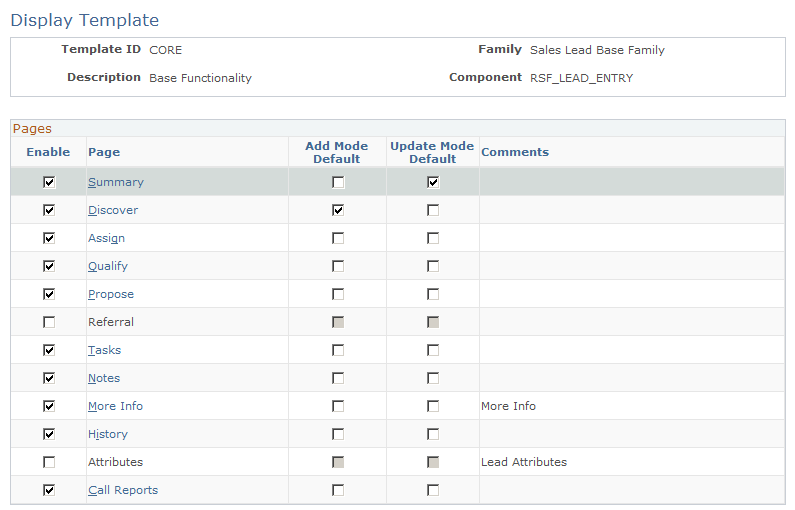This screenshot has width=795, height=510.
Task: Check Add Mode Default for Call Reports
Action: tap(338, 490)
